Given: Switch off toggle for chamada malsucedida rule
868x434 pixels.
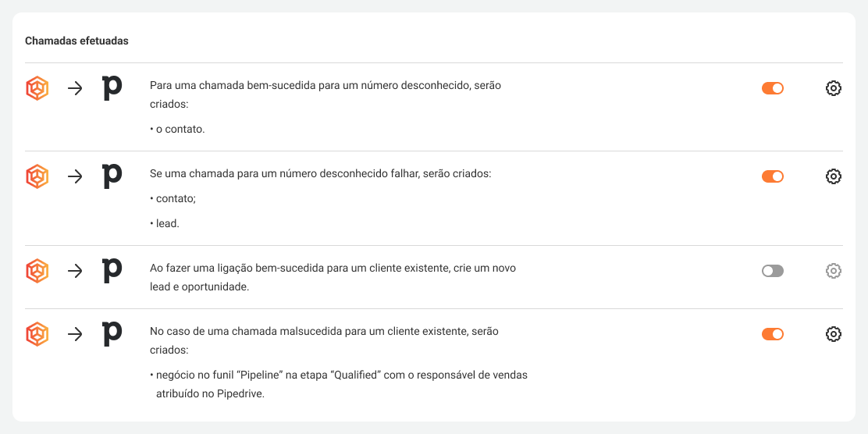Looking at the screenshot, I should click(772, 334).
